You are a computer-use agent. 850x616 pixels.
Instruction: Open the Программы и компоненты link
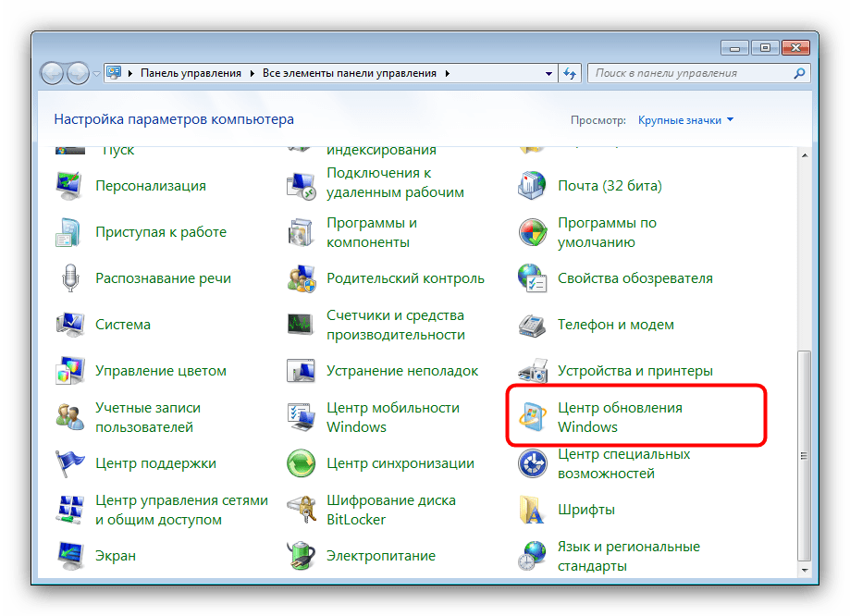coord(372,232)
